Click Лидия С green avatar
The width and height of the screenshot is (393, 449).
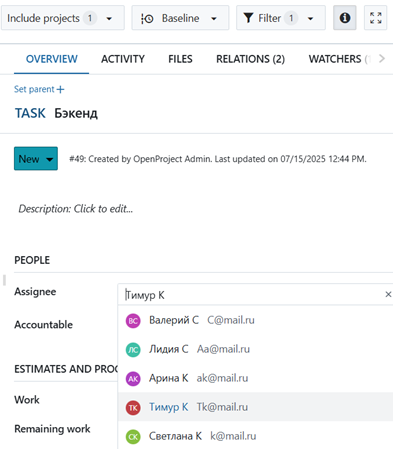[133, 350]
